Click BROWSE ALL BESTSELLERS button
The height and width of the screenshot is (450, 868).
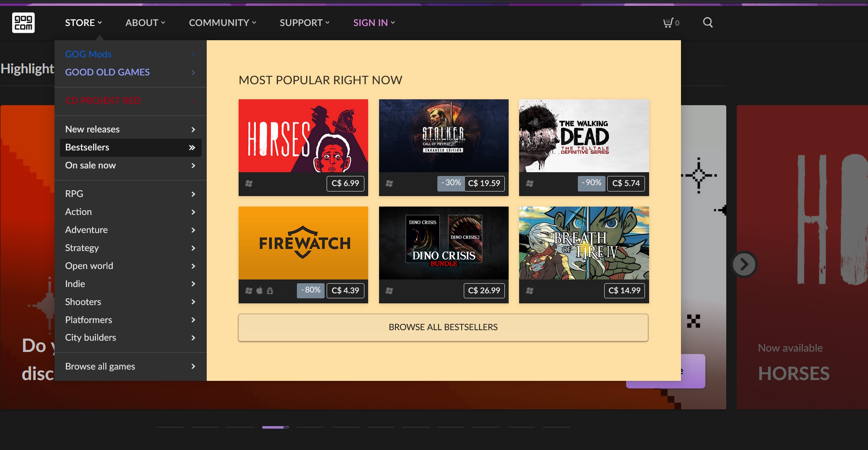tap(443, 327)
